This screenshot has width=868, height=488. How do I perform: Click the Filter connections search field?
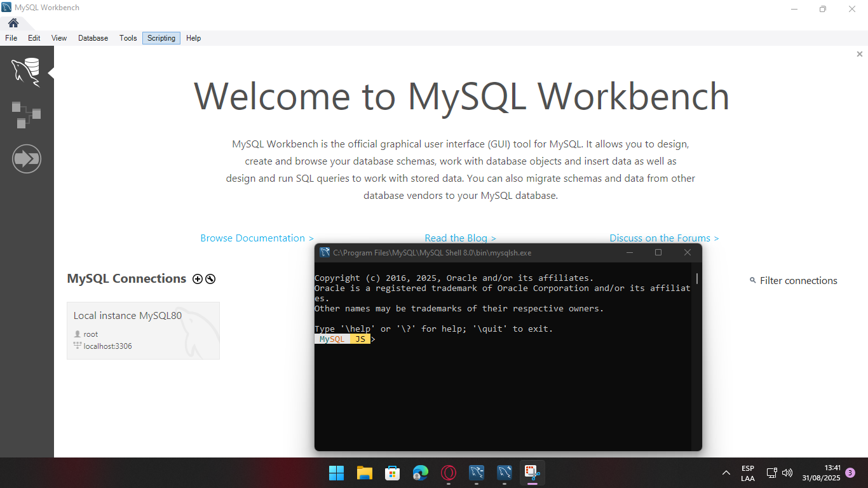pos(799,281)
